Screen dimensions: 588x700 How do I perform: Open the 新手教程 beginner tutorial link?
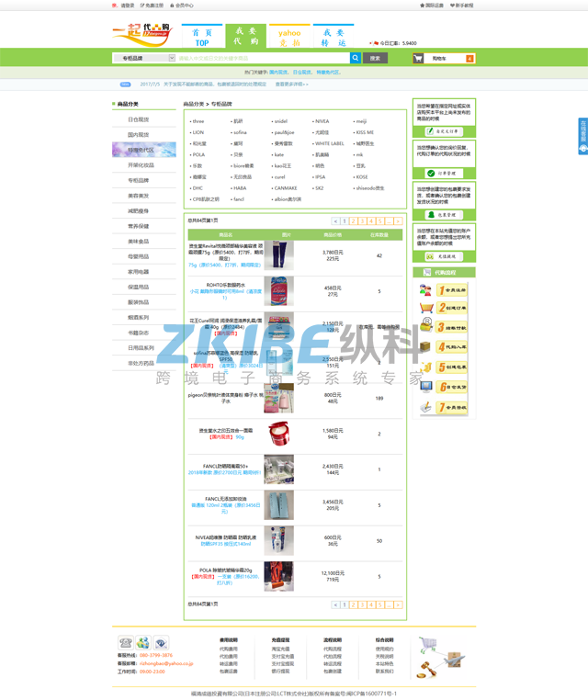461,6
